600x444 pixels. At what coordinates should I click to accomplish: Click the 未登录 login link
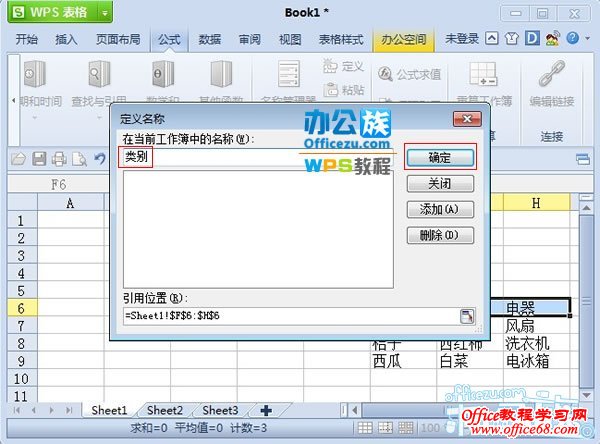pos(461,39)
